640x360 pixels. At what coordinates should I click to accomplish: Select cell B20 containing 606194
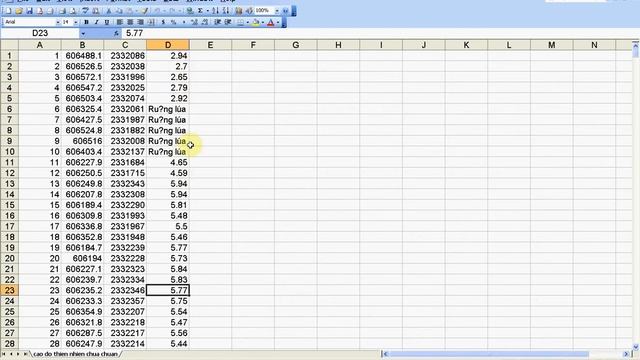pyautogui.click(x=82, y=258)
